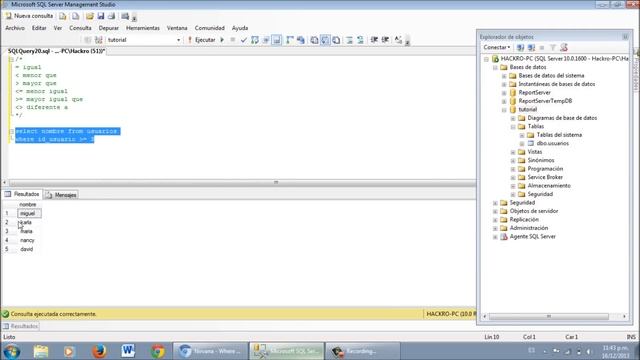Open Firefox from the taskbar
The height and width of the screenshot is (360, 640).
99,351
